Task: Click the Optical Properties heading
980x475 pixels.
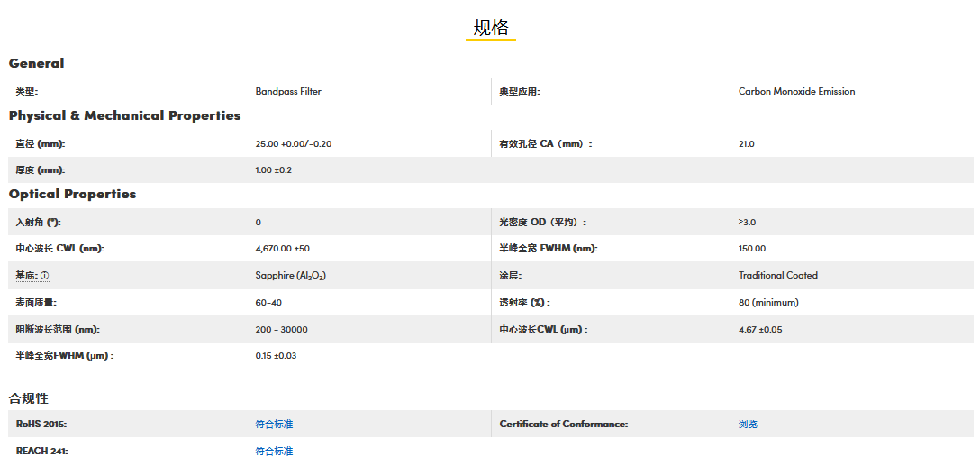Action: [x=73, y=194]
